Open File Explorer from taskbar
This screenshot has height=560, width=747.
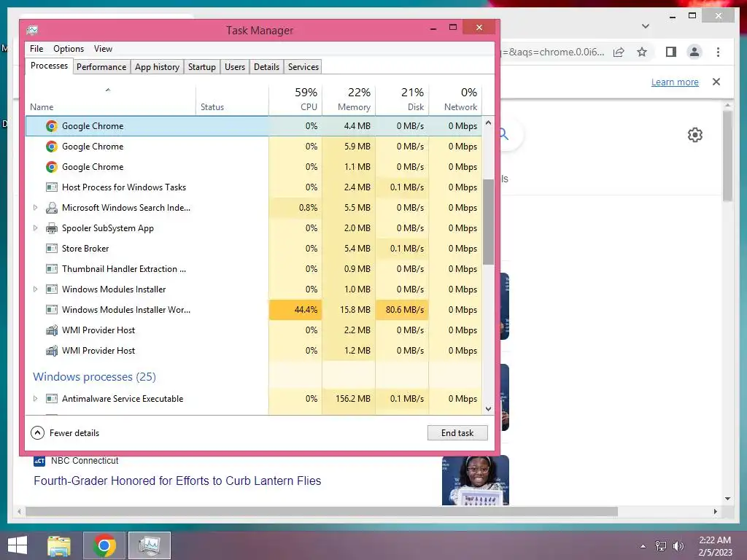[59, 545]
